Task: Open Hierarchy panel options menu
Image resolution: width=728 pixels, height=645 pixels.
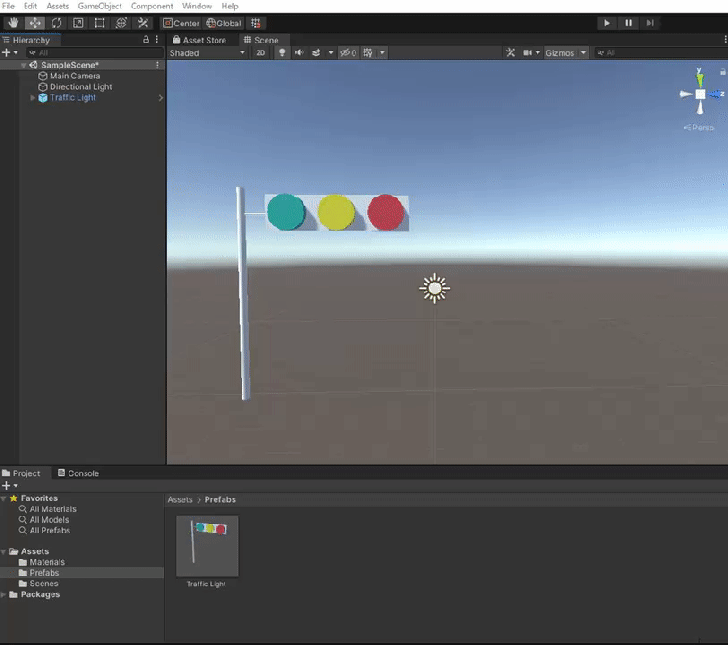Action: pyautogui.click(x=157, y=39)
